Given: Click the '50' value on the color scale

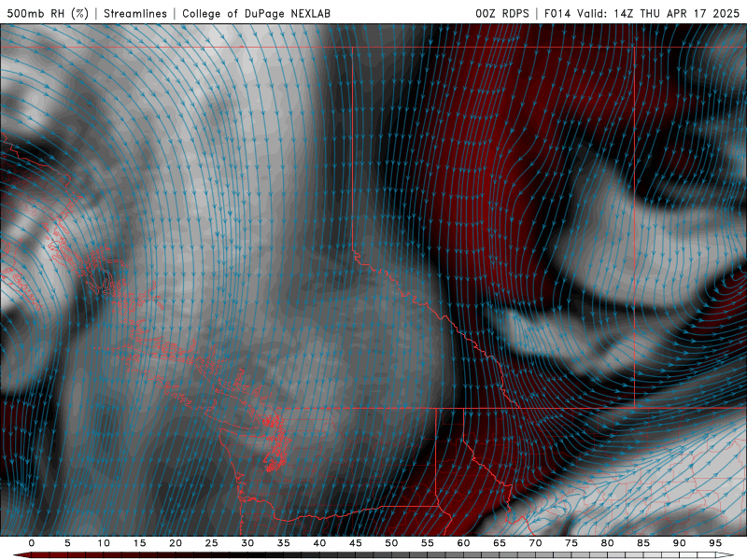Looking at the screenshot, I should pyautogui.click(x=391, y=543).
